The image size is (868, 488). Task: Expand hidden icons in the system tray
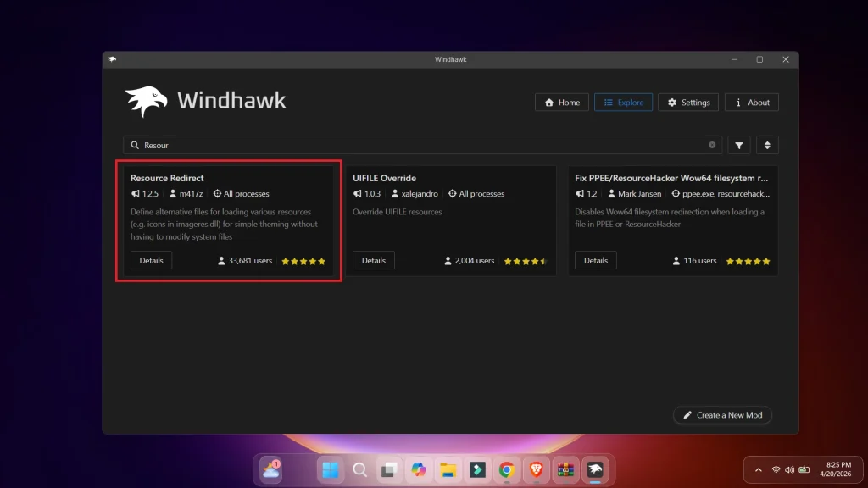[x=758, y=469]
